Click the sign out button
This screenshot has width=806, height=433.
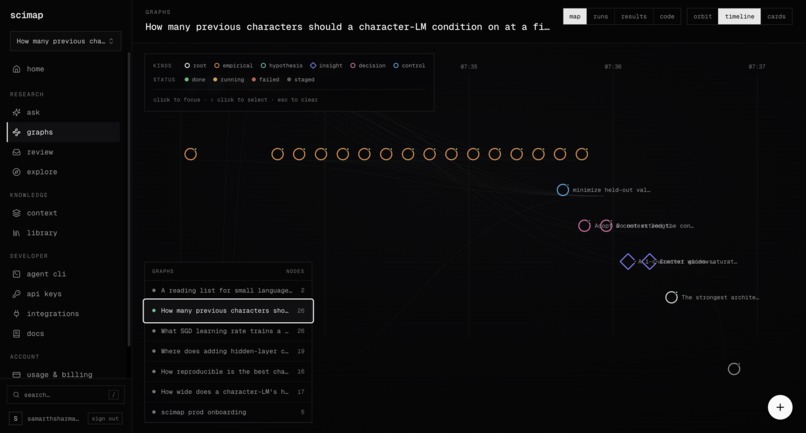105,419
